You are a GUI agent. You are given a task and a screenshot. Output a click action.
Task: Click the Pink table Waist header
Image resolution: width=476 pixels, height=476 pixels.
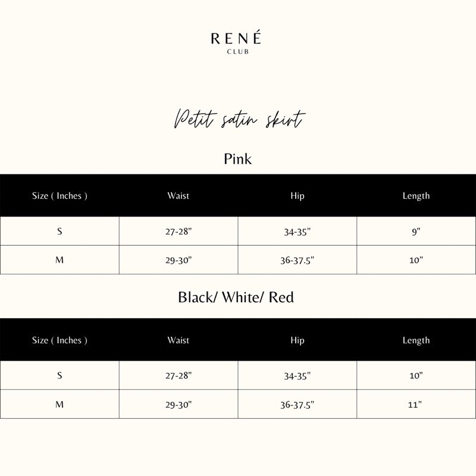click(178, 196)
